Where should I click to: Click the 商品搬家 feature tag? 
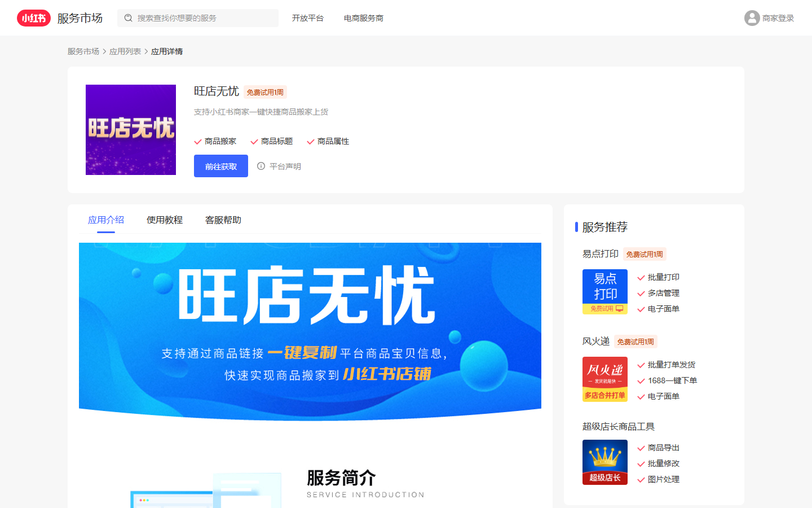coord(220,141)
